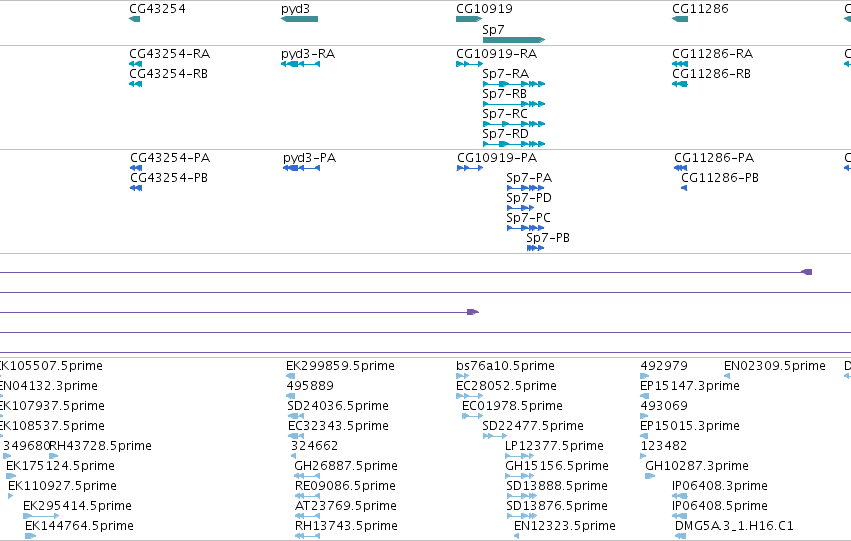Select the 495889 EST label
This screenshot has height=541, width=851.
coord(310,386)
